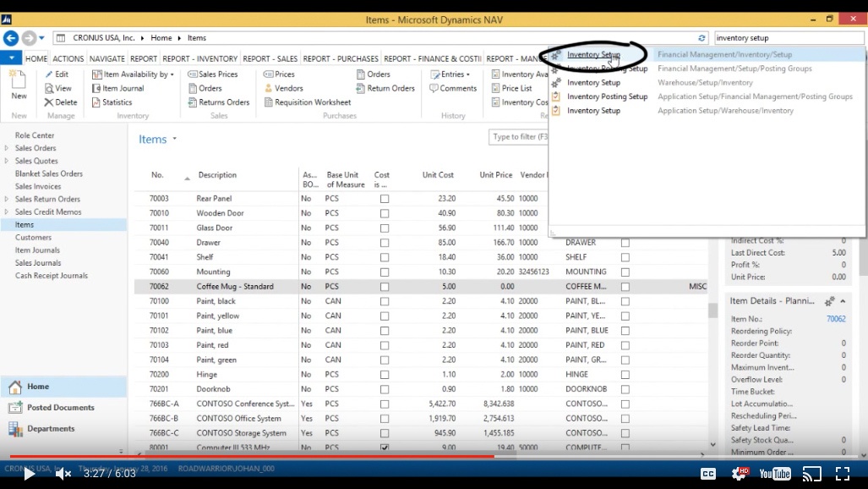Check the Cost checkbox for Coffee Mug row

pyautogui.click(x=385, y=287)
